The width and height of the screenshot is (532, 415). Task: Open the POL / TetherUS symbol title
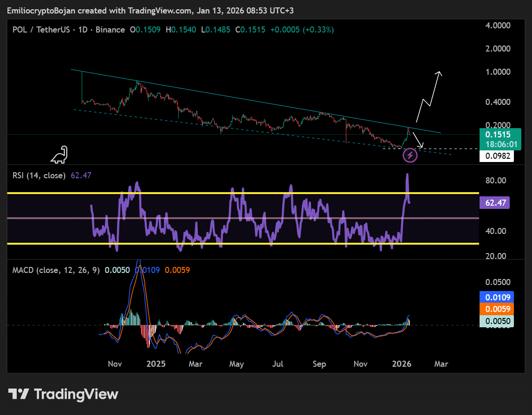click(42, 30)
